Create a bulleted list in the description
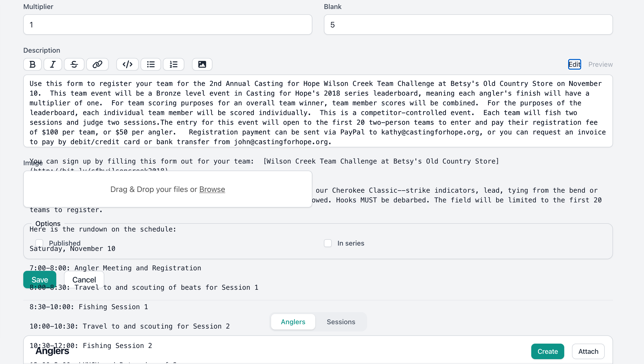Viewport: 644px width, 364px height. tap(151, 64)
